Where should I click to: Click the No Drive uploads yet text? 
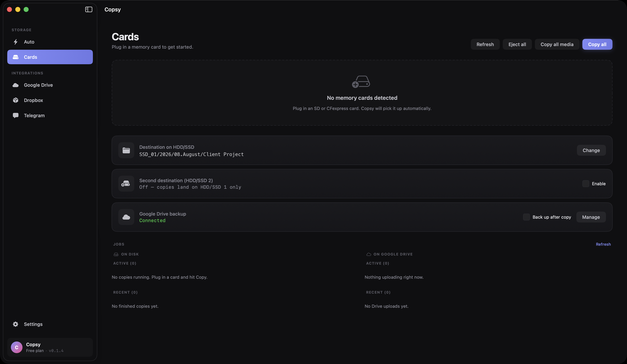point(386,306)
